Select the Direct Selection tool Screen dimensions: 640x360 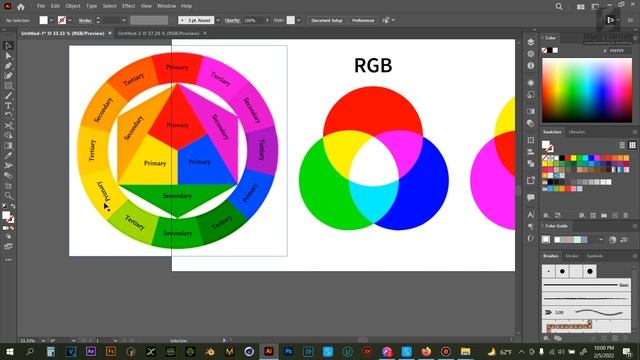pyautogui.click(x=8, y=56)
